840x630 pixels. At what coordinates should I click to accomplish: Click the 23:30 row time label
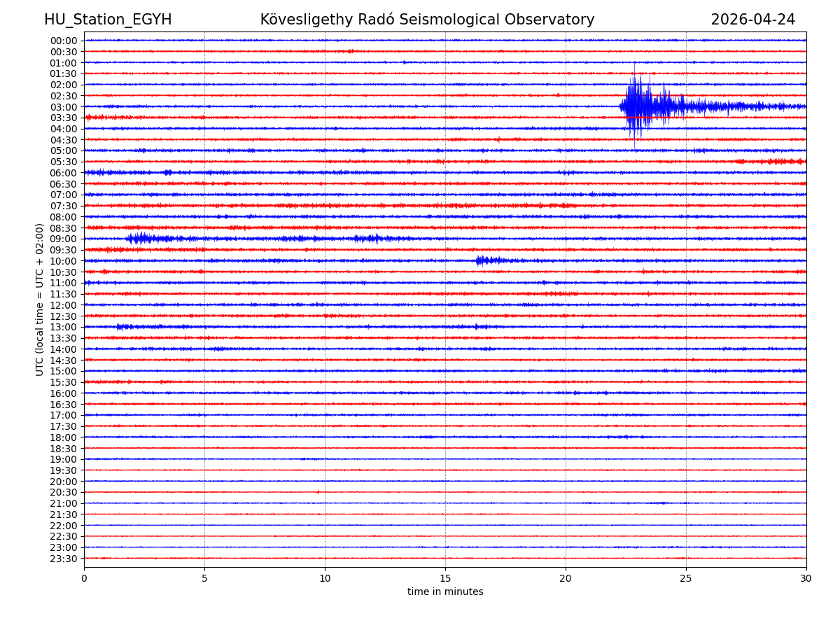pos(64,559)
